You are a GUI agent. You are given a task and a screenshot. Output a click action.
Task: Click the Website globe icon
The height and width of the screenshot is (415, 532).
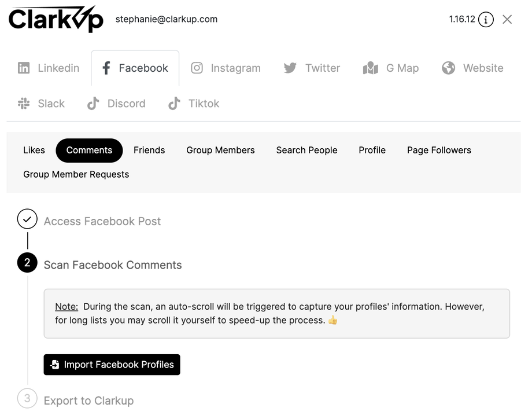pyautogui.click(x=448, y=68)
